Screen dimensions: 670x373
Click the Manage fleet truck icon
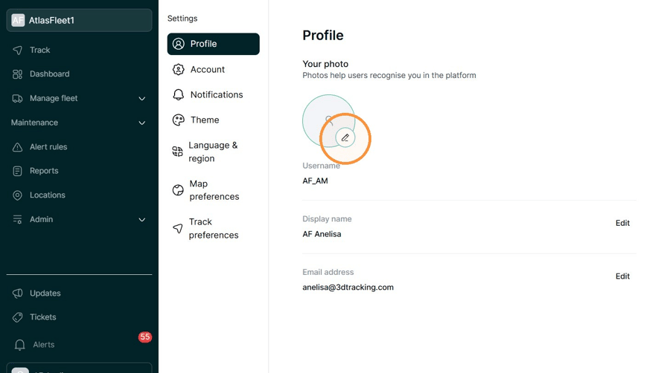point(18,99)
